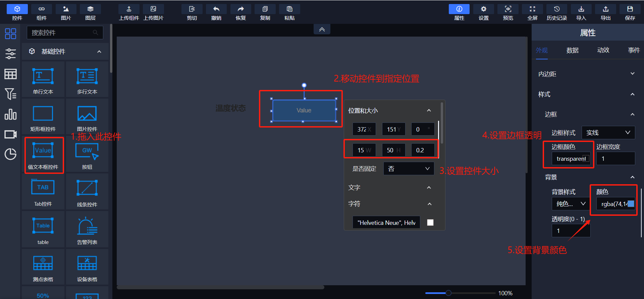The height and width of the screenshot is (299, 644).
Task: Expand the 内边距 padding section
Action: click(633, 74)
